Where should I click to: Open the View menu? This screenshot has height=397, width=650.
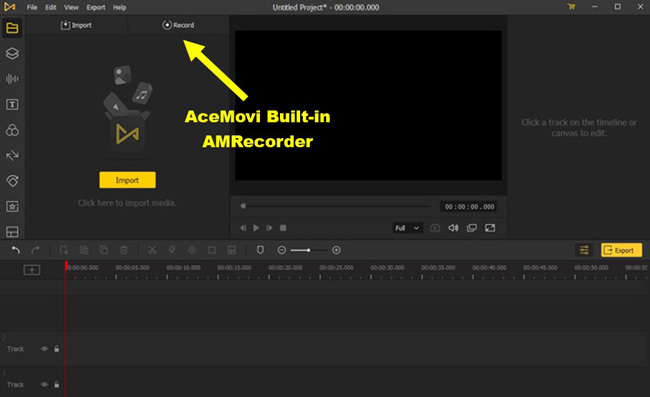click(71, 7)
